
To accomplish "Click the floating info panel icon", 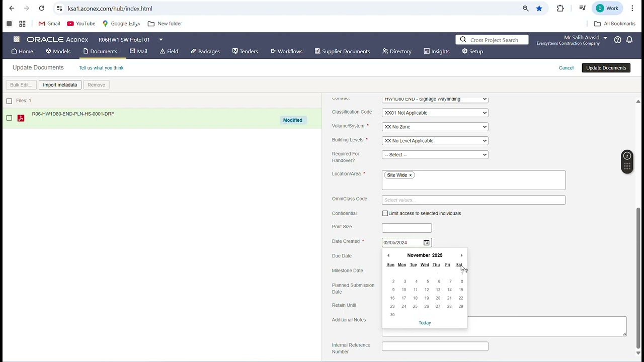I will tap(627, 156).
